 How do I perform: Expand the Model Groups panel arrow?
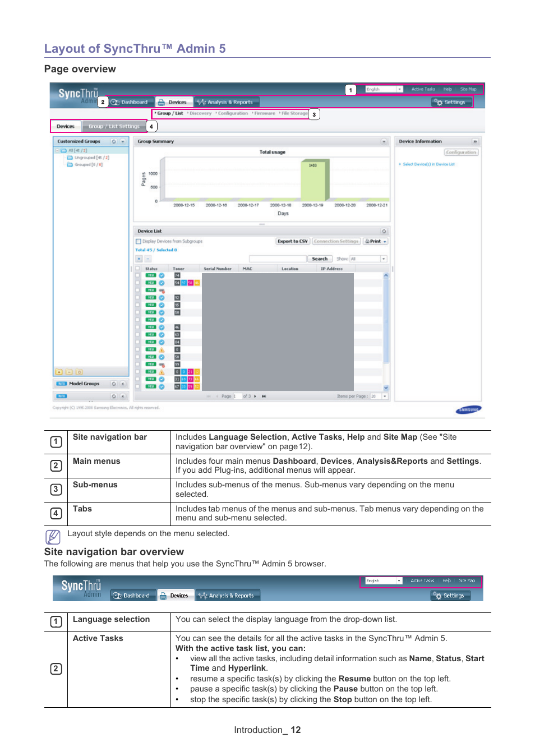(123, 384)
